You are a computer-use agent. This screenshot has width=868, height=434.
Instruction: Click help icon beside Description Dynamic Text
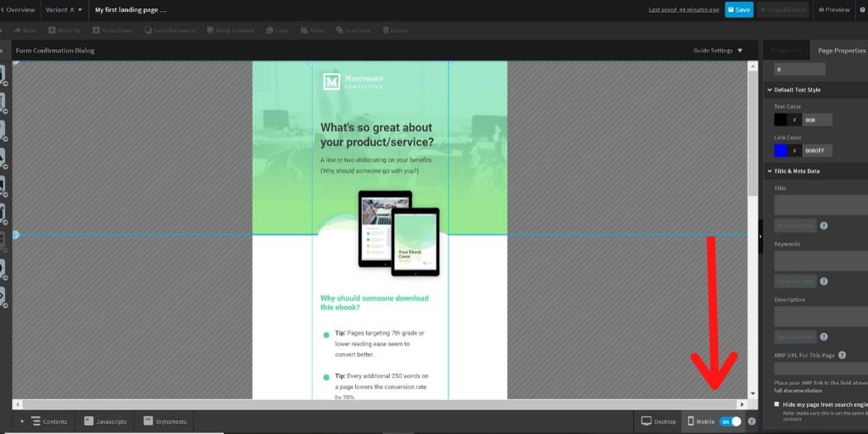(x=824, y=337)
